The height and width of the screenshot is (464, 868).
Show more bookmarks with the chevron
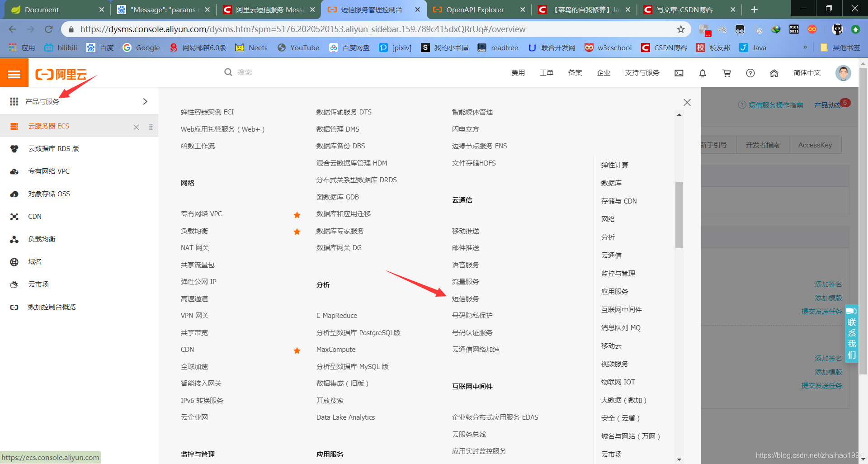805,47
